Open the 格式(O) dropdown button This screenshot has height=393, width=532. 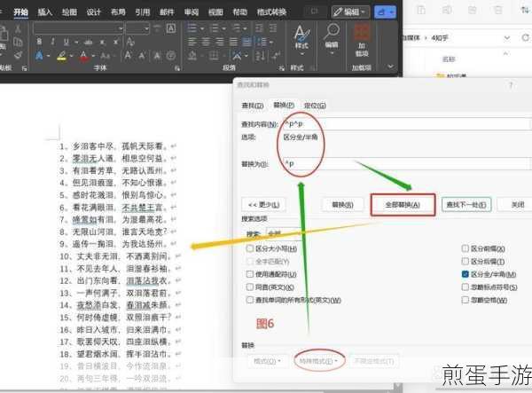tap(267, 361)
